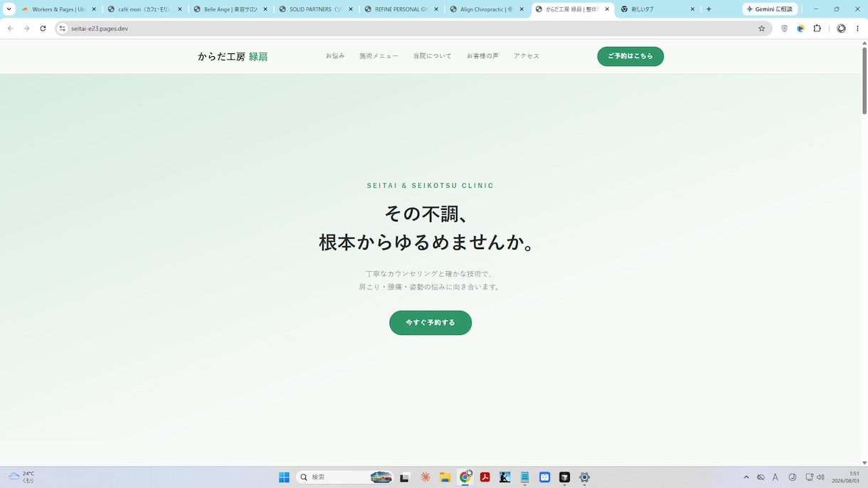Open the Notepad app on taskbar

(x=525, y=477)
